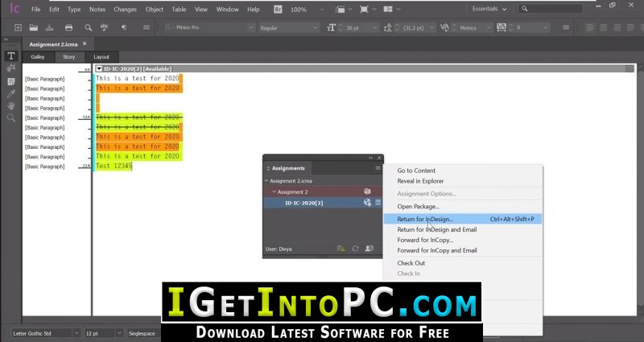Open the File menu
Screen dimensions: 644x342
point(35,9)
